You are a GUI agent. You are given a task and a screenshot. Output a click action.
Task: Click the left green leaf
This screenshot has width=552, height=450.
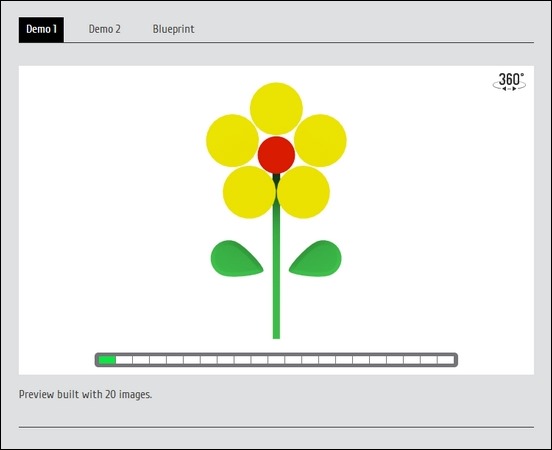[x=236, y=259]
